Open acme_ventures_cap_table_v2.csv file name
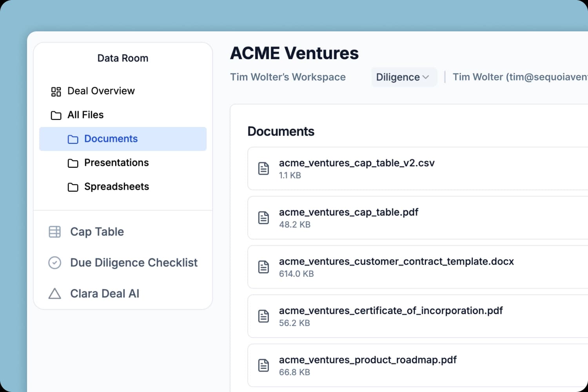This screenshot has height=392, width=588. point(357,163)
